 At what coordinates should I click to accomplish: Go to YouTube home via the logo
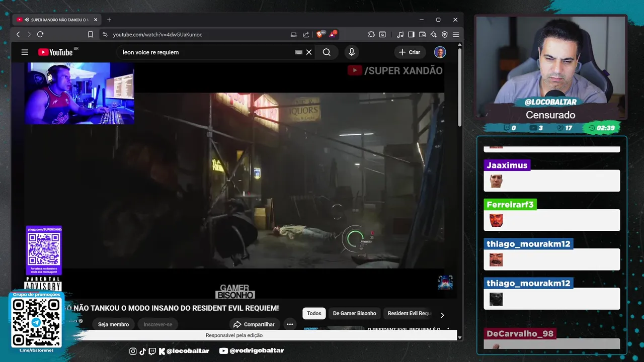pos(55,52)
